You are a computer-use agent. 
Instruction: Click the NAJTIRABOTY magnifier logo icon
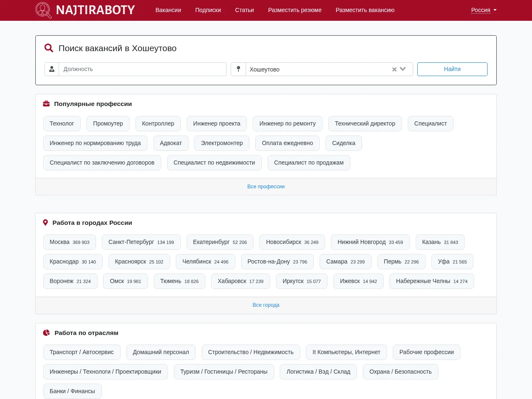point(44,10)
